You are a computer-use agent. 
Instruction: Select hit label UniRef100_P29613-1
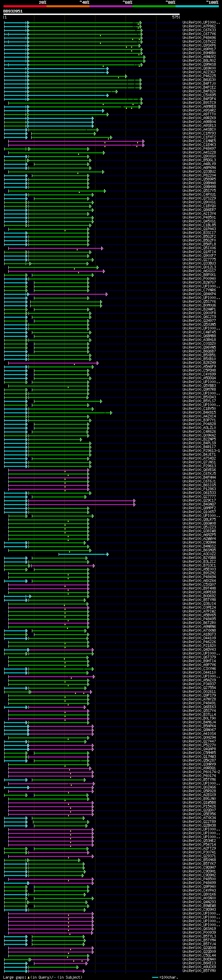pyautogui.click(x=201, y=451)
